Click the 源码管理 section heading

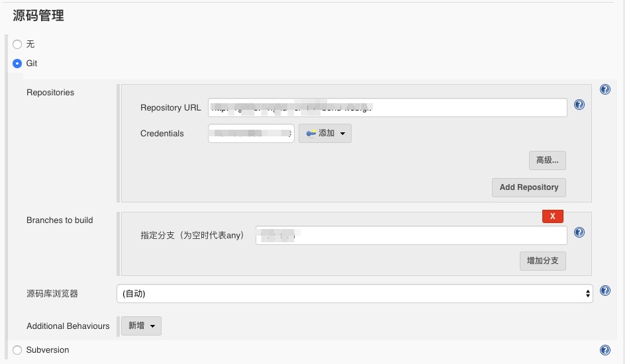click(x=38, y=15)
